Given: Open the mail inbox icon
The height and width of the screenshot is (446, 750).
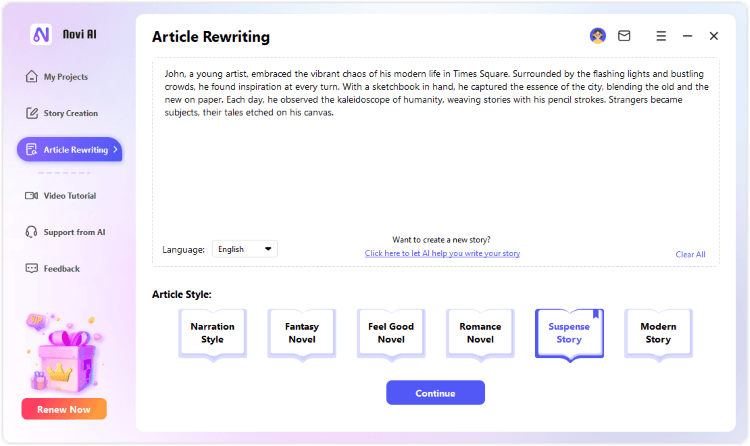Looking at the screenshot, I should click(x=624, y=36).
